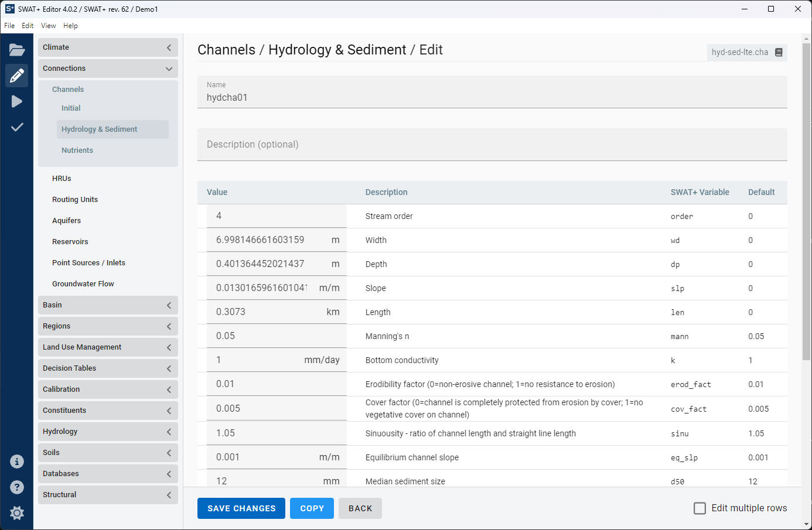Screen dimensions: 812x530
Task: Click the Save Changes button
Action: tap(241, 508)
